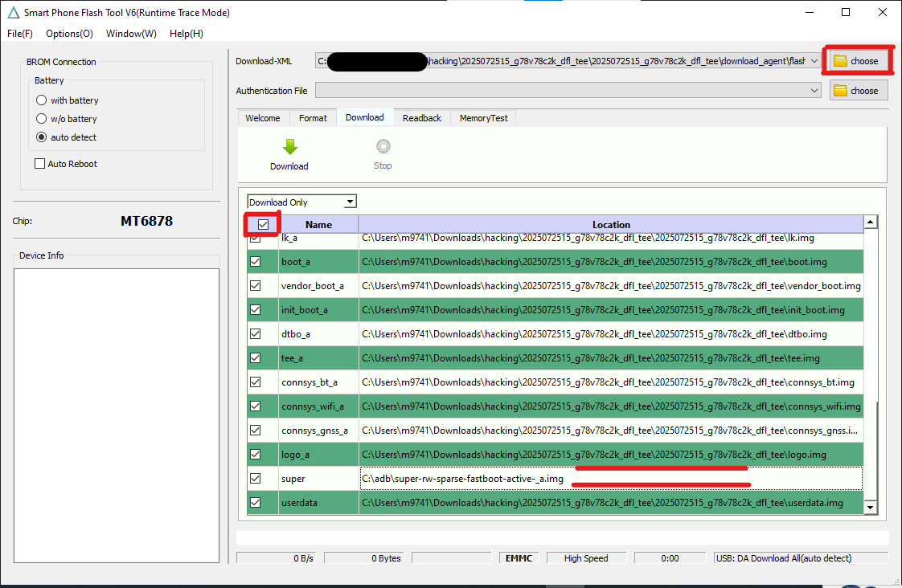Click the green Download arrow icon
This screenshot has width=902, height=588.
pos(290,147)
